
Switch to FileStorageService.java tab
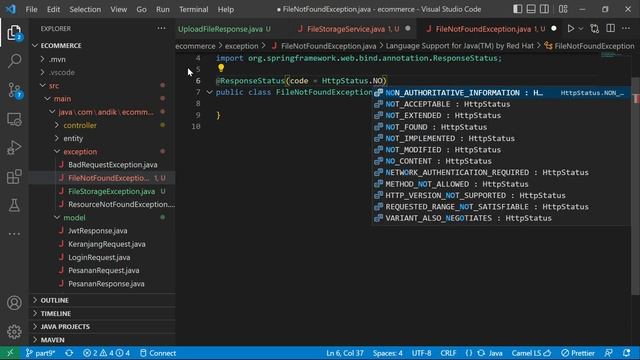tap(353, 29)
